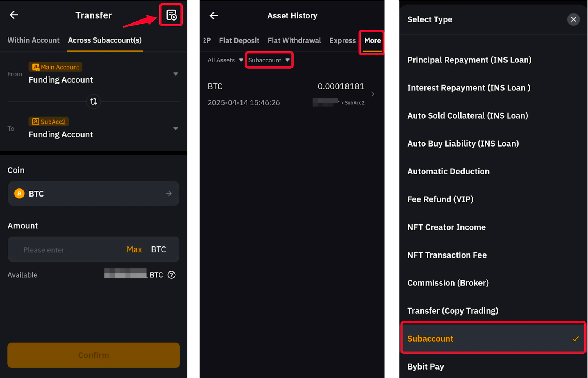Tap back arrow on Asset History screen
This screenshot has width=588, height=378.
(x=214, y=15)
